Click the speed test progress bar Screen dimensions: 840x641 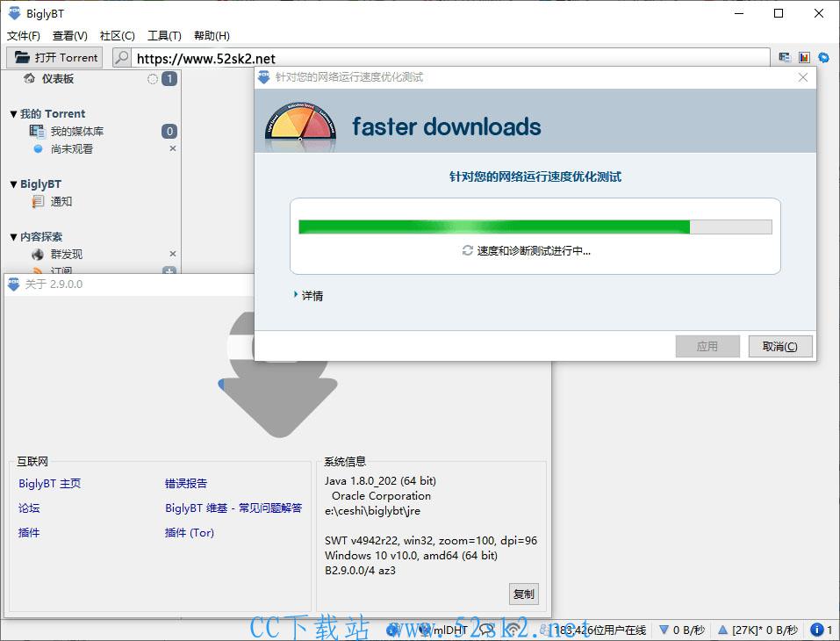coord(535,227)
